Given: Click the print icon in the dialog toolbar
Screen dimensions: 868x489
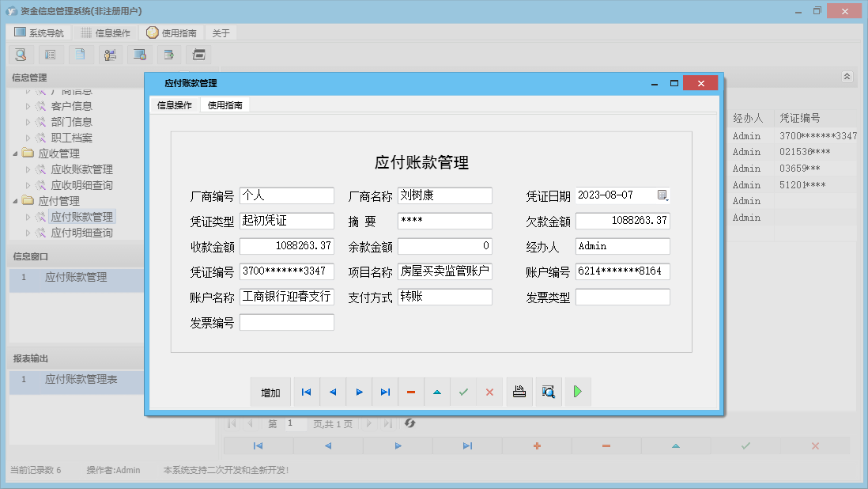Looking at the screenshot, I should click(519, 392).
